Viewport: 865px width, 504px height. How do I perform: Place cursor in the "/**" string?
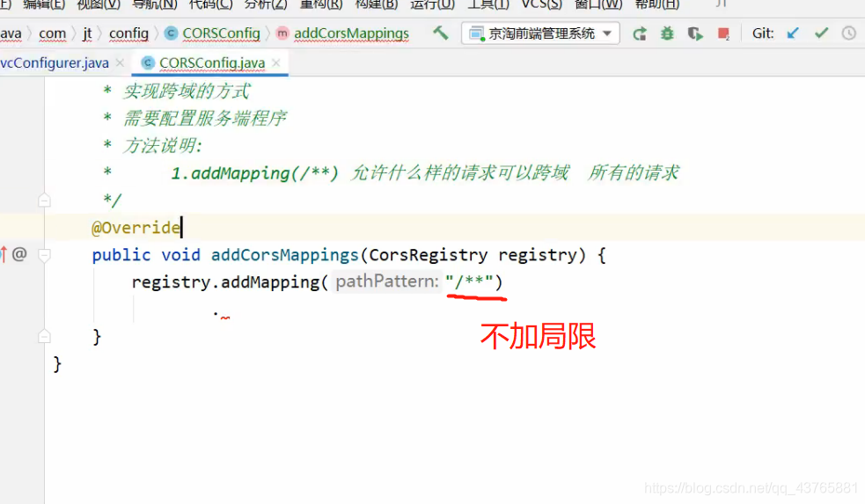click(x=469, y=281)
